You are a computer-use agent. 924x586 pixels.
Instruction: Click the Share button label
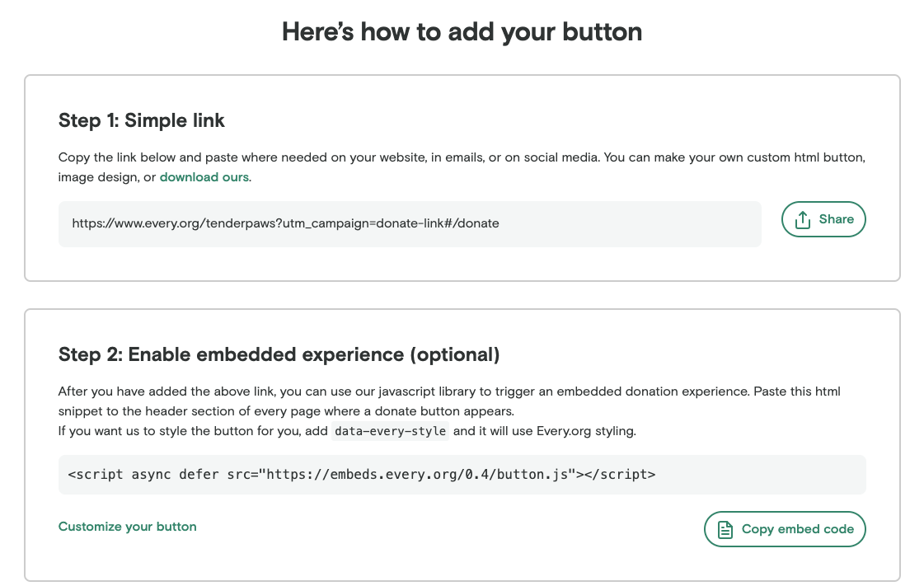(x=836, y=219)
